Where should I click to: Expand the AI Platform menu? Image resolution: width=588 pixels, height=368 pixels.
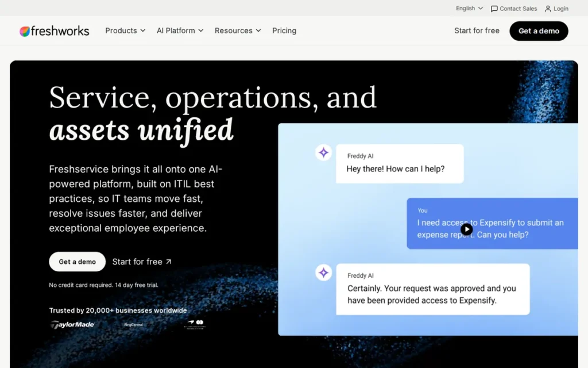(x=180, y=31)
